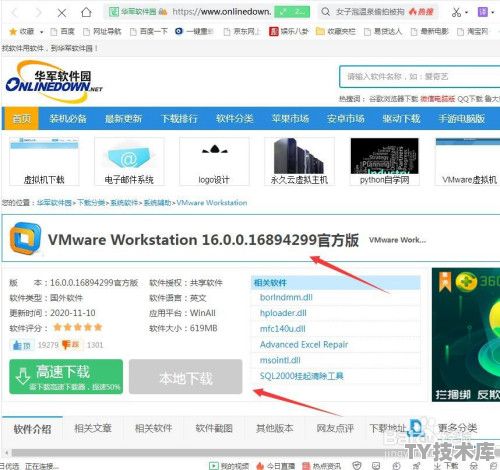Open the Advanced Excel Repair link
Screen dimensions: 500x470
point(304,344)
